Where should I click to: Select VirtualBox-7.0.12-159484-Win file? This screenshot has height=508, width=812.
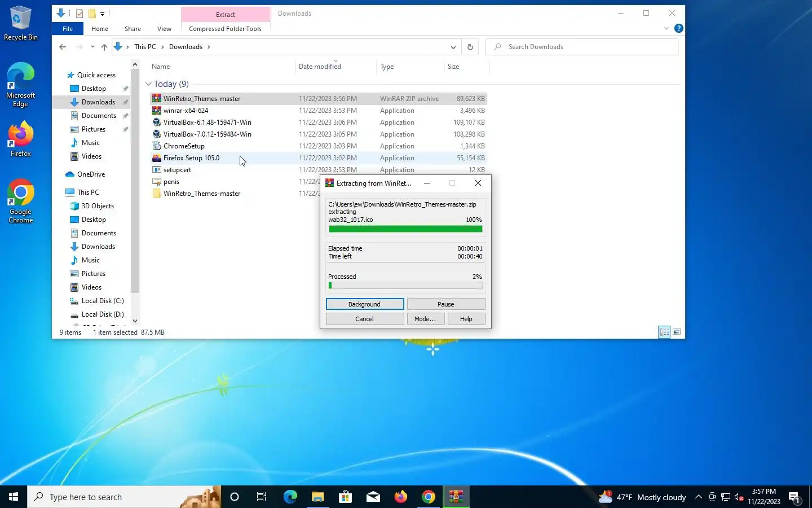pos(319,134)
